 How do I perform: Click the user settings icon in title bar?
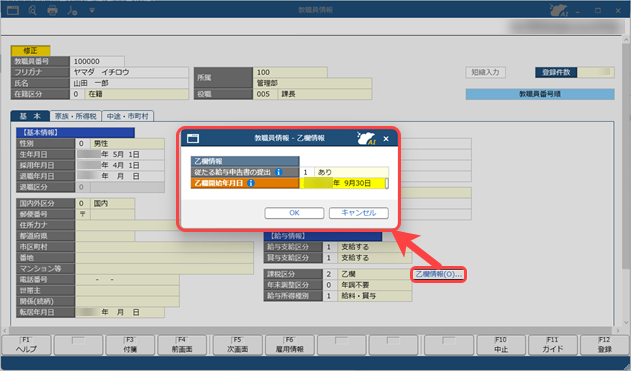(72, 10)
